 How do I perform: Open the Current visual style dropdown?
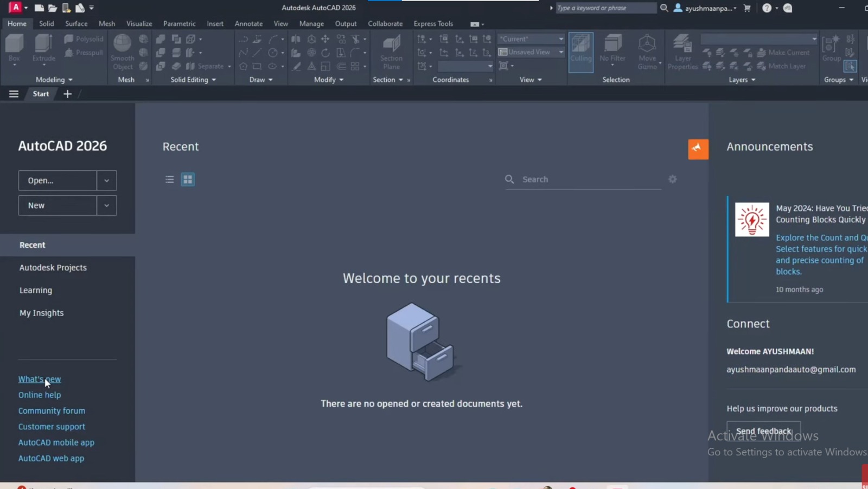click(x=531, y=39)
